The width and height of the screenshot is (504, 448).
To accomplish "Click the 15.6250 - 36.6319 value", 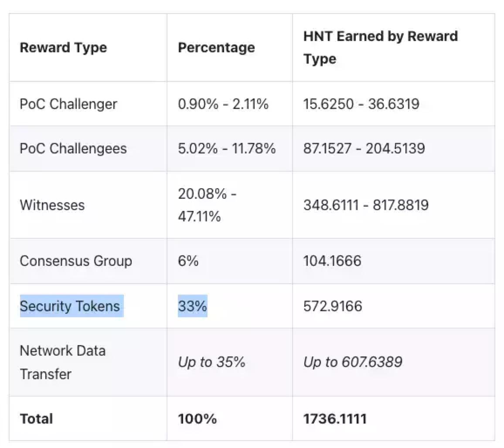I will 361,104.
